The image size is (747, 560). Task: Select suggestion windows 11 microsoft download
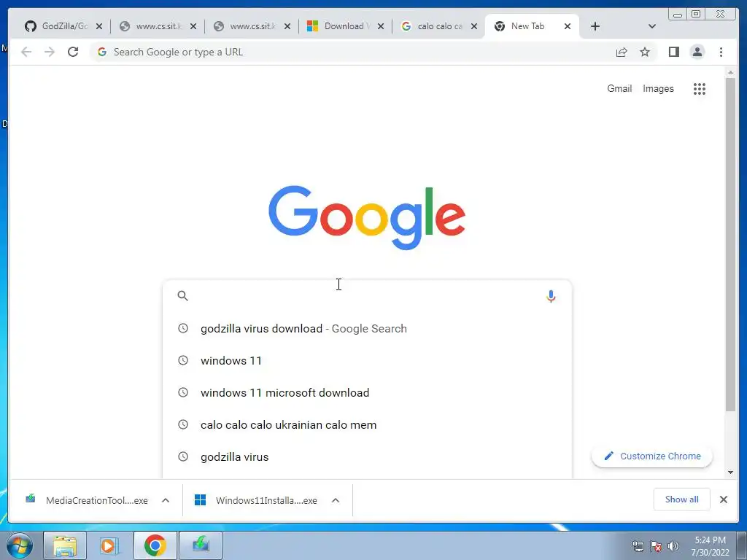[x=367, y=393]
